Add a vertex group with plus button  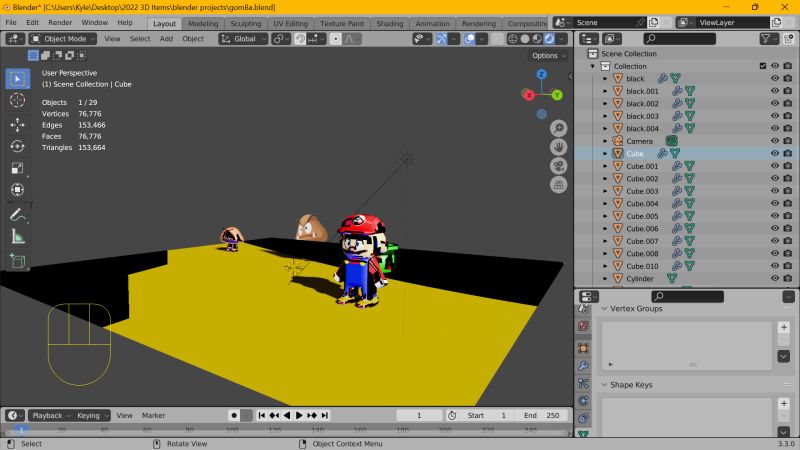click(x=784, y=327)
